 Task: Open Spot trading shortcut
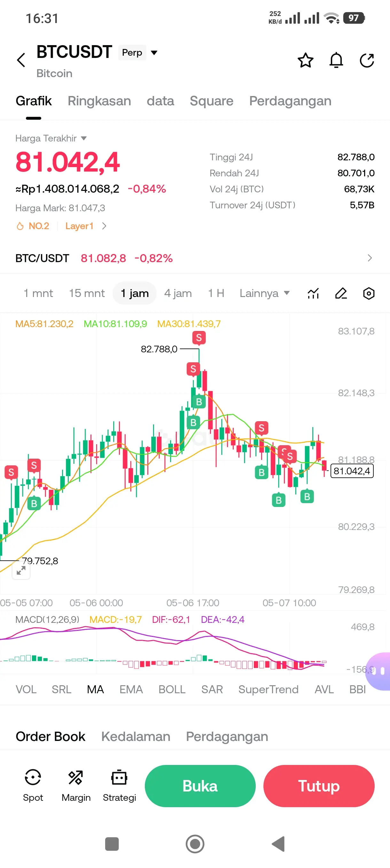tap(33, 786)
